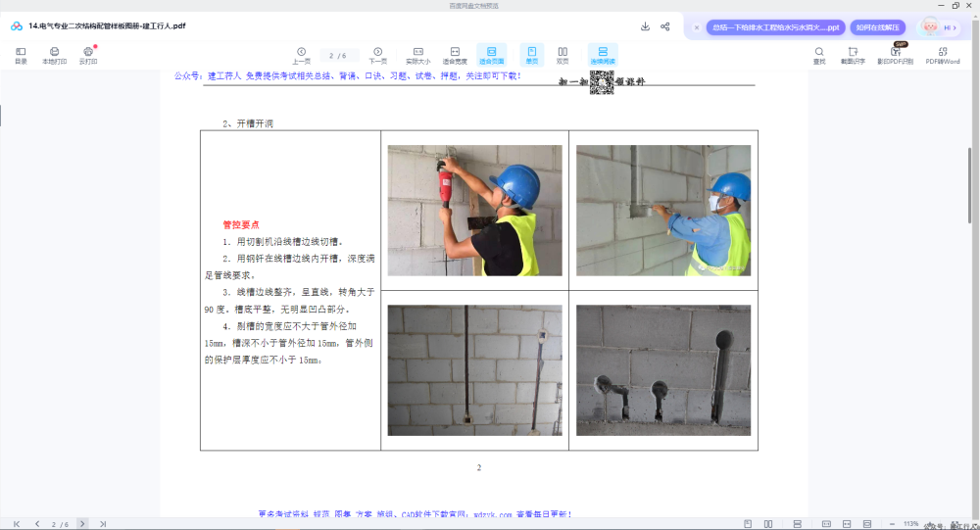Viewport: 980px width, 530px height.
Task: Click the vertical scrollbar on the right
Action: point(969,185)
